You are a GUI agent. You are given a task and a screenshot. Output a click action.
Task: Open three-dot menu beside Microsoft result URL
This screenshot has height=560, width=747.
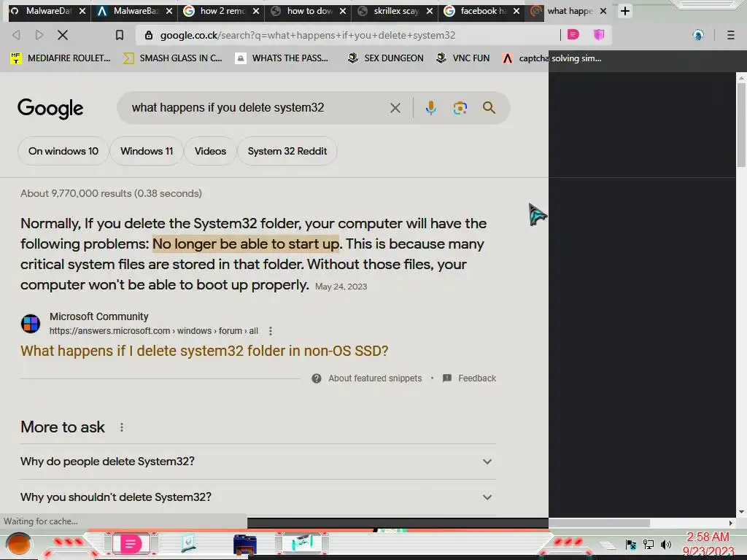pos(271,331)
